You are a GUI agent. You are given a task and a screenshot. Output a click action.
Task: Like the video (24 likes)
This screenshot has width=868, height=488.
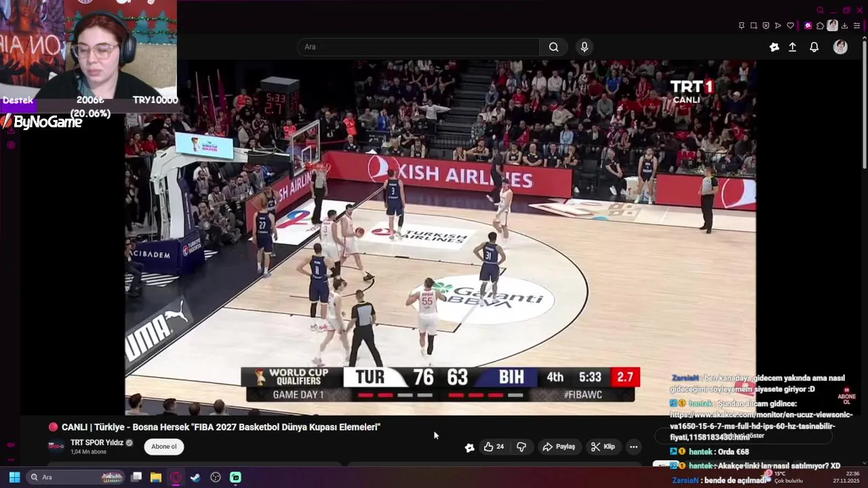point(494,447)
